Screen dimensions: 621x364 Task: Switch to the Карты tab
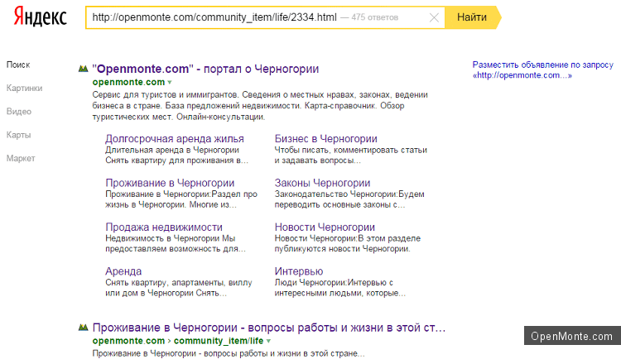[x=18, y=135]
